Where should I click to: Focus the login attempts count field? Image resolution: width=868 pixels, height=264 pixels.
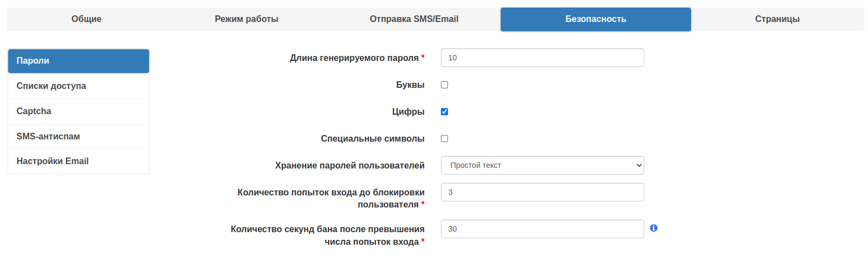click(542, 192)
